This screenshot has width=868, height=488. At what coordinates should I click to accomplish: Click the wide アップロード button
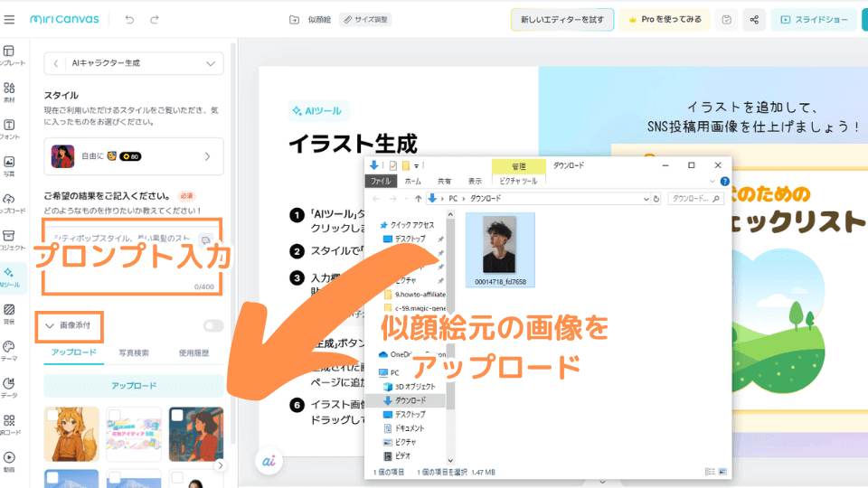click(x=134, y=386)
